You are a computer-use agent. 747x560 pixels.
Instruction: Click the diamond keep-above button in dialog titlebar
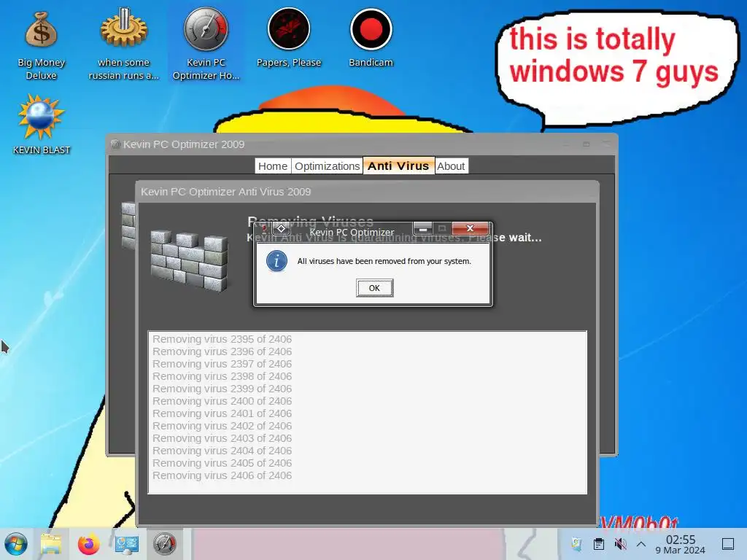pos(281,228)
